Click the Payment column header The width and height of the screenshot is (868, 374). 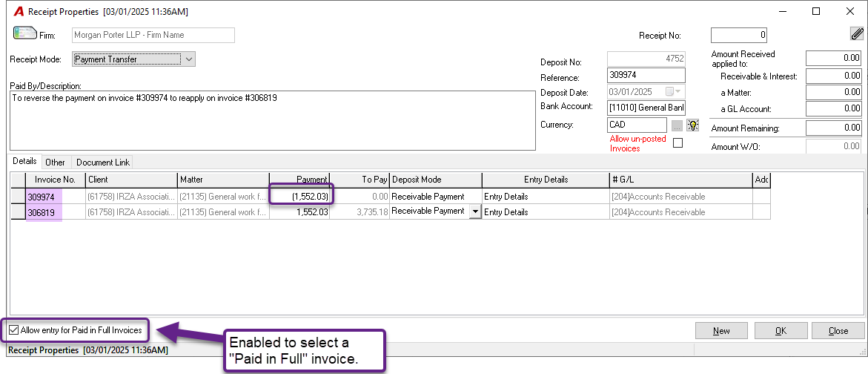click(x=299, y=180)
